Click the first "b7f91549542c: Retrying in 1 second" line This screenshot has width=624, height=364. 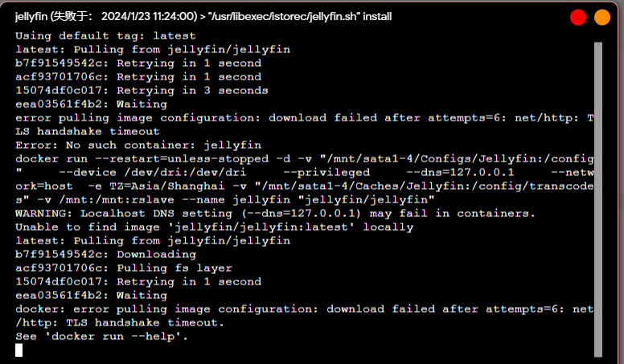pos(138,63)
